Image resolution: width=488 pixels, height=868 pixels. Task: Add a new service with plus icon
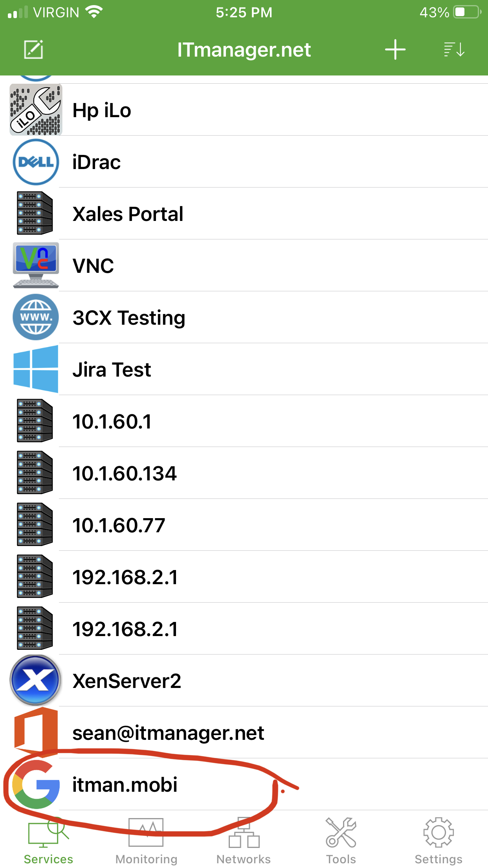(395, 50)
